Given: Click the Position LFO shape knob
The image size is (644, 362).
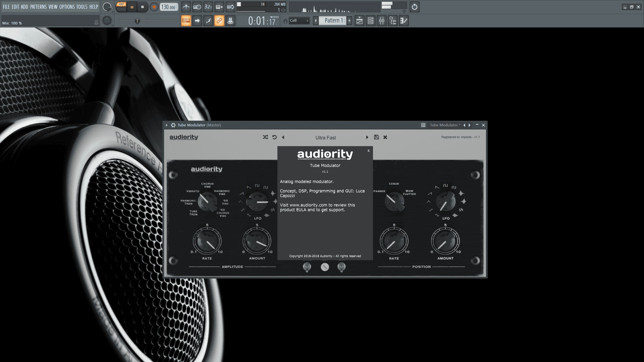Looking at the screenshot, I should (x=446, y=201).
